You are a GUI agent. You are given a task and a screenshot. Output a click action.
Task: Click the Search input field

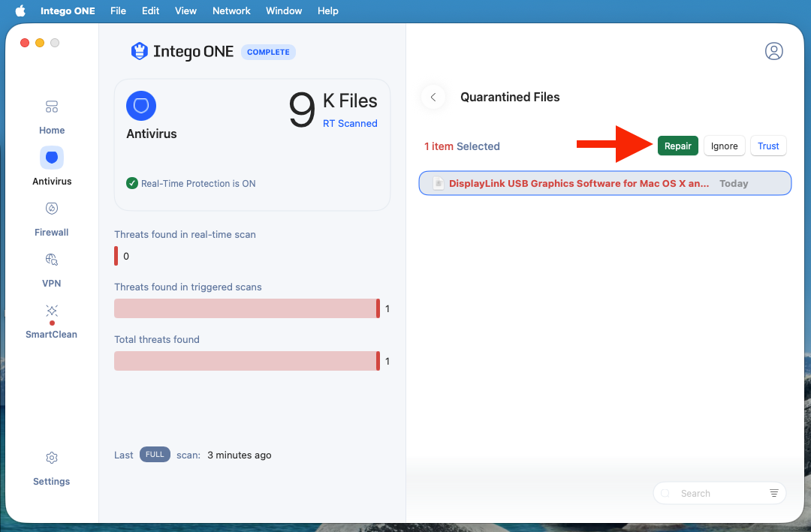click(719, 493)
